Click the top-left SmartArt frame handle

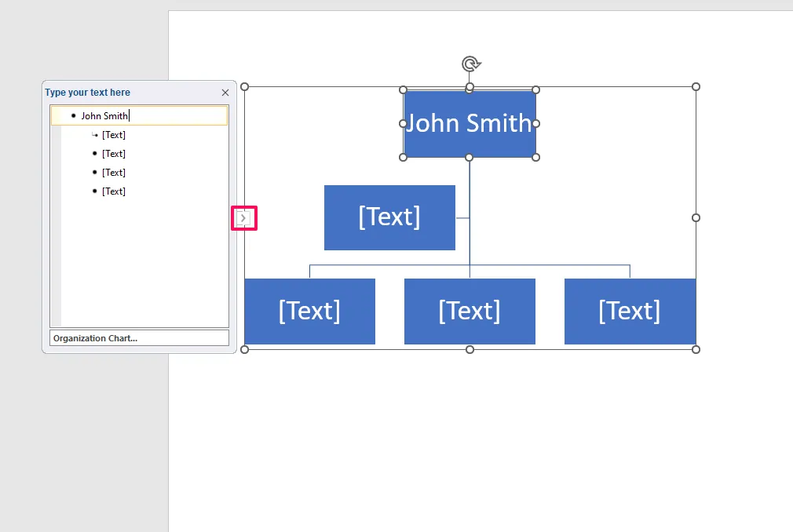(x=244, y=87)
